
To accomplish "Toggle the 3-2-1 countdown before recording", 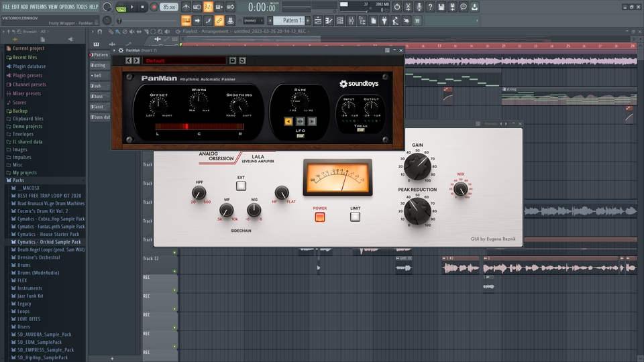I will click(x=208, y=7).
